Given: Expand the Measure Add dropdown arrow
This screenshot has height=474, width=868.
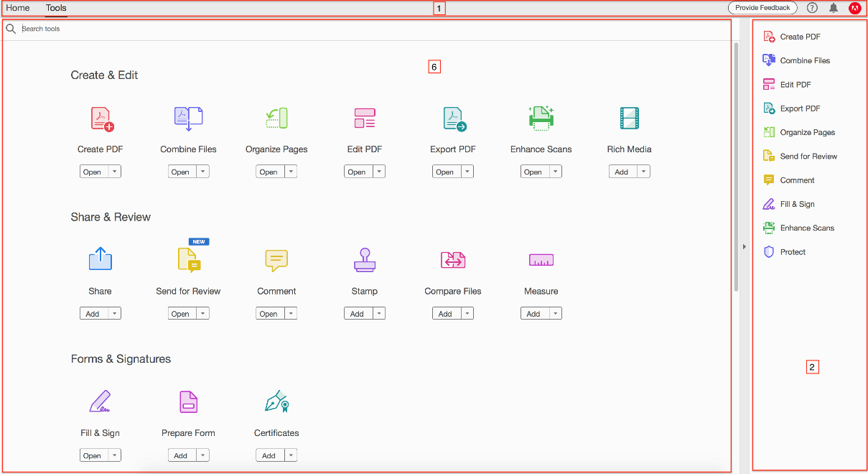Looking at the screenshot, I should [556, 313].
